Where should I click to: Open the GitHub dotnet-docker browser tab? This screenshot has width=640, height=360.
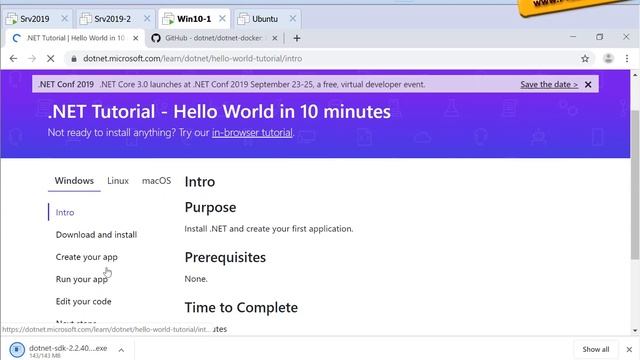pos(214,38)
